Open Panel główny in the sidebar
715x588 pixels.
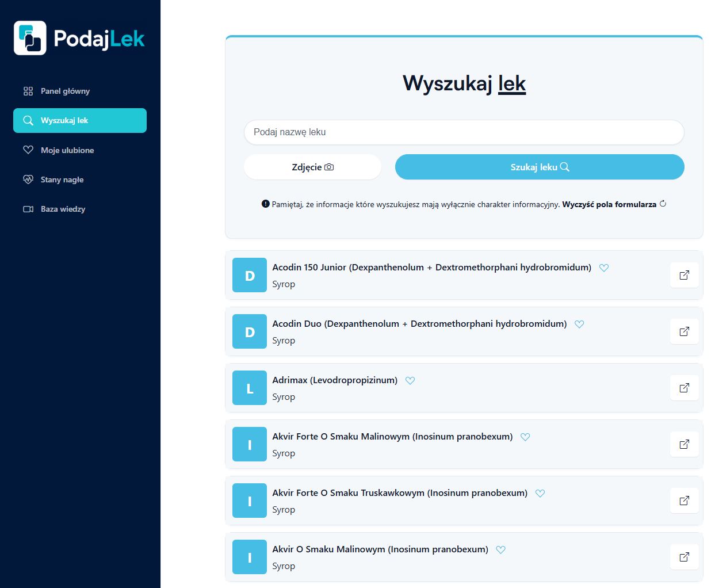click(x=80, y=91)
